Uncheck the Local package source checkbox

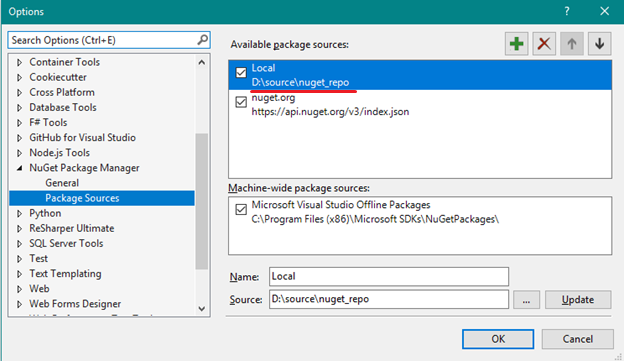coord(241,73)
